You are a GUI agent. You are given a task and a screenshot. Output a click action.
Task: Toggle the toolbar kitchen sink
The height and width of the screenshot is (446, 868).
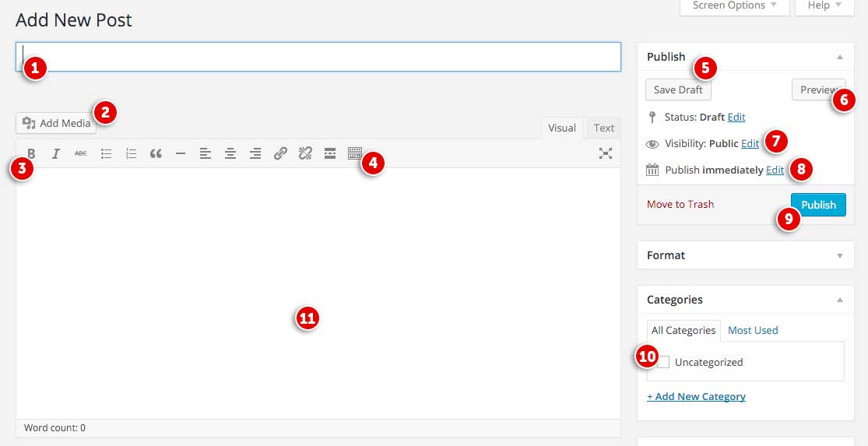[355, 153]
